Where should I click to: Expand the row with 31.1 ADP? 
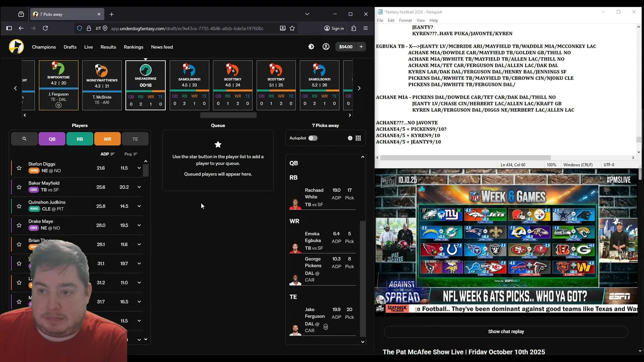click(139, 263)
